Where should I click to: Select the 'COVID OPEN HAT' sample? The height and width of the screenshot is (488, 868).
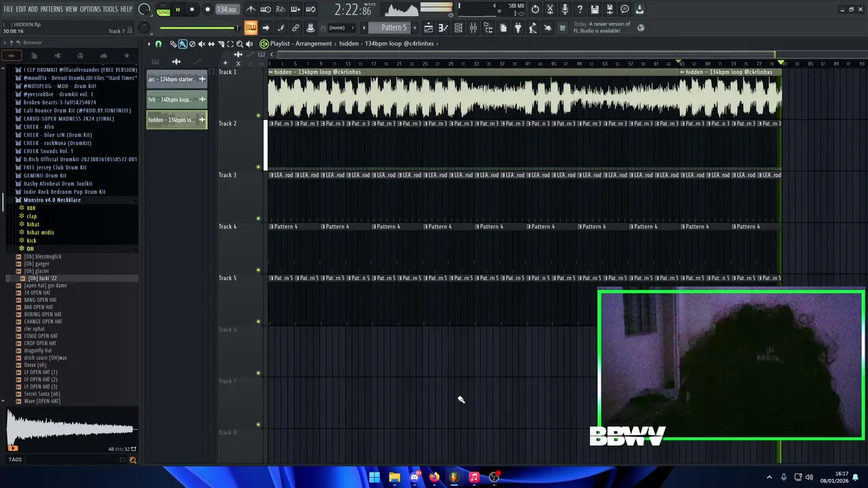coord(41,336)
